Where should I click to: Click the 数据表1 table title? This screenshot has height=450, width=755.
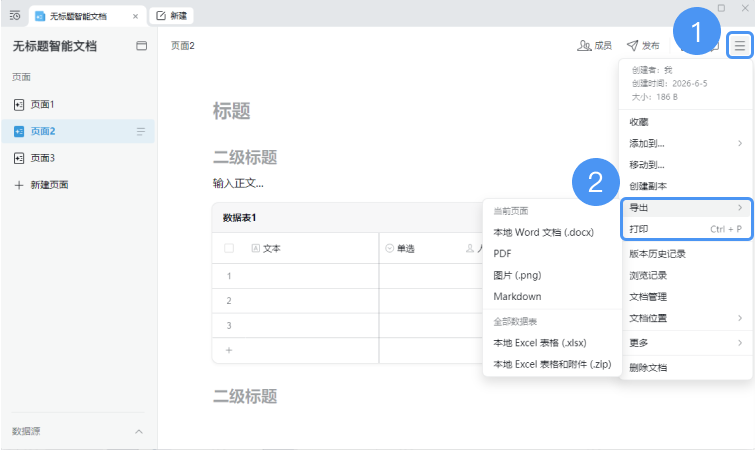pyautogui.click(x=239, y=218)
